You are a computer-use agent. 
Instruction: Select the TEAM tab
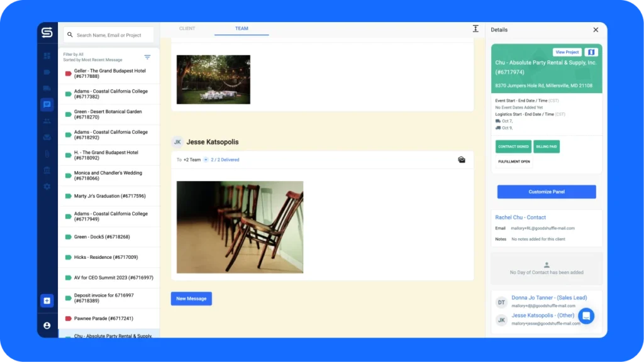(242, 28)
